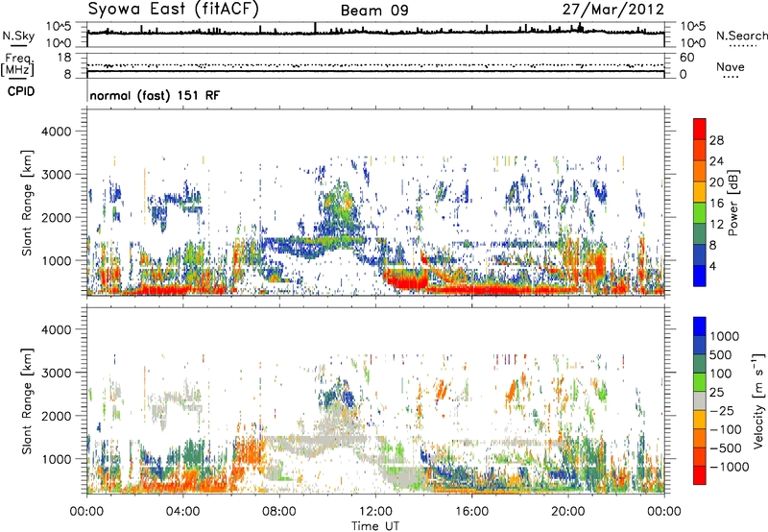
Task: Pick the red bottom segment of the velocity colorbar
Action: coord(700,475)
